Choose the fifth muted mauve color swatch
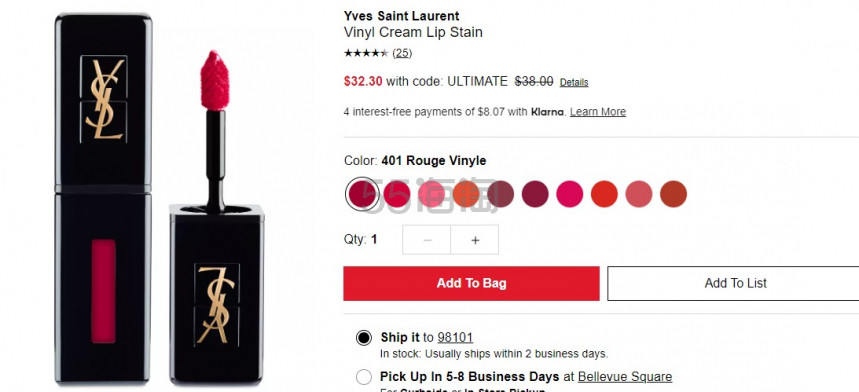The image size is (859, 392). 501,194
